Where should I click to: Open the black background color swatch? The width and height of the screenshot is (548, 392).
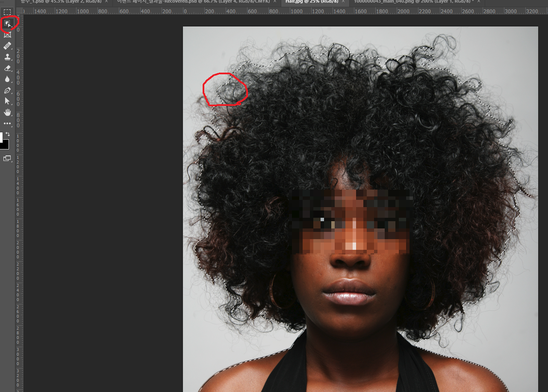click(x=5, y=145)
